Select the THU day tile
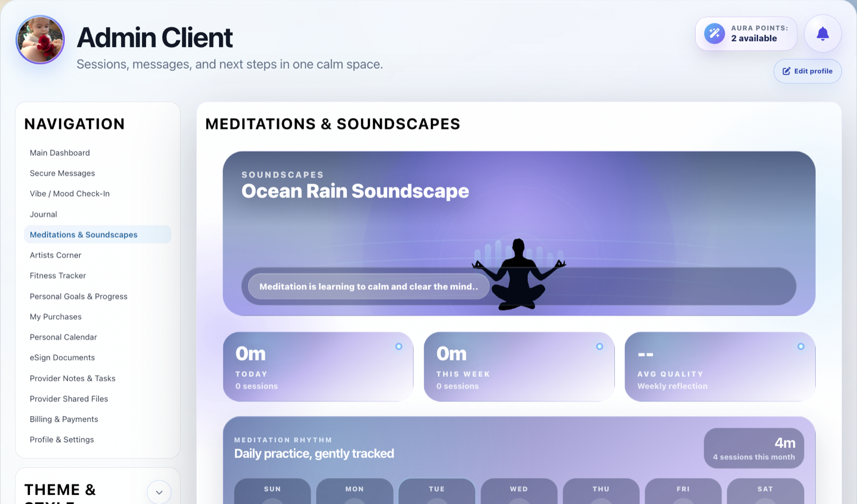 click(601, 491)
